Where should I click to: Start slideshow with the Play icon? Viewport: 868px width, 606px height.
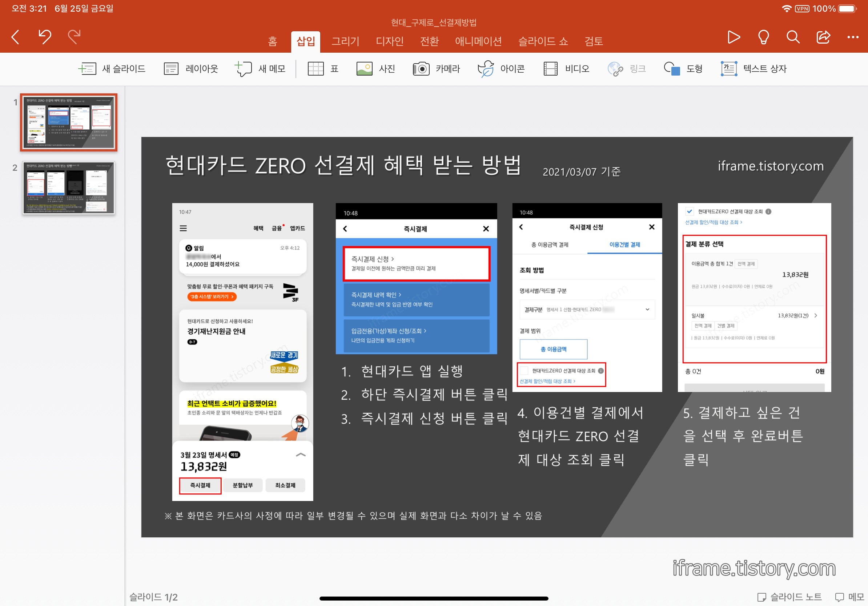coord(734,37)
